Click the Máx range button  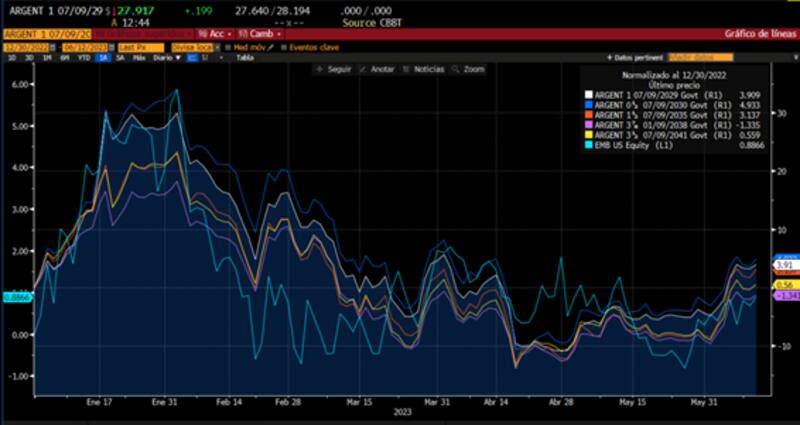click(139, 58)
